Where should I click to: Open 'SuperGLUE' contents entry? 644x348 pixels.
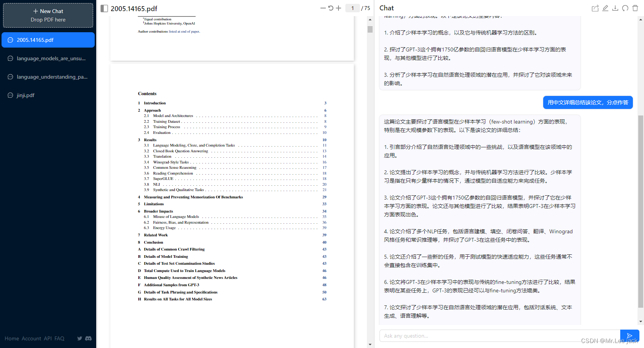pyautogui.click(x=163, y=179)
